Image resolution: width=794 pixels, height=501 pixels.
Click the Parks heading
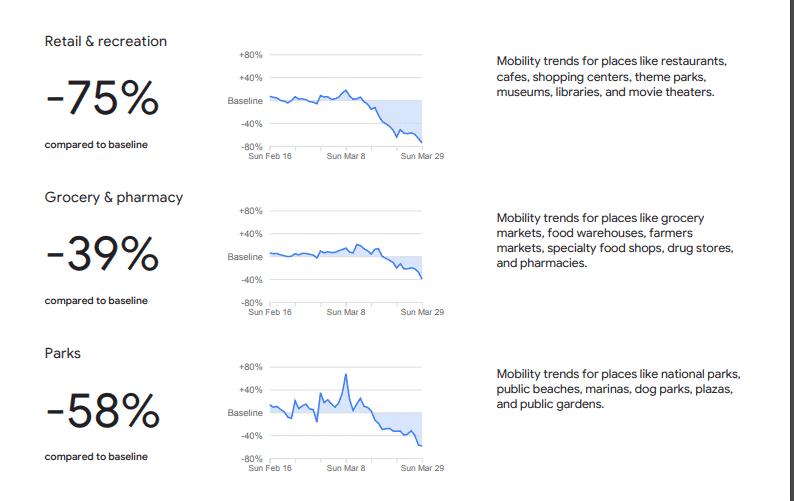click(x=62, y=353)
